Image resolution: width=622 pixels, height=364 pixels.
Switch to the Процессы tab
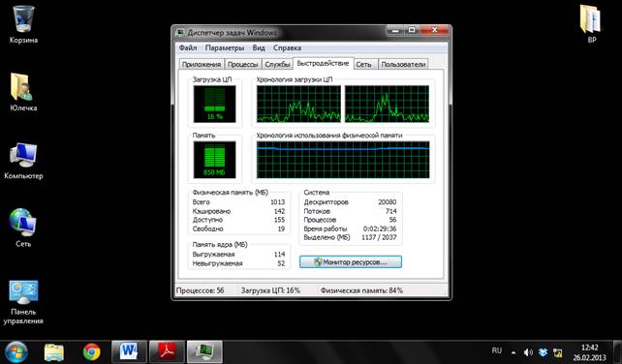(243, 64)
